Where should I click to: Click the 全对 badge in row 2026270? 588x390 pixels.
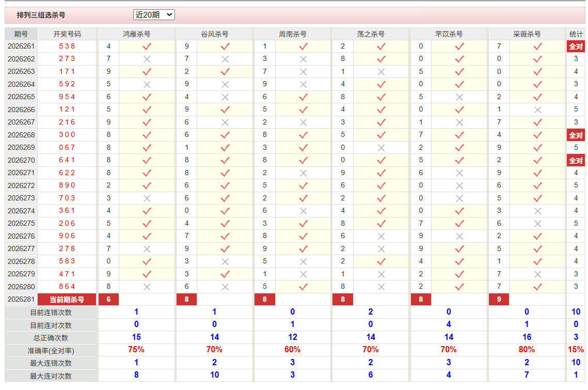coord(576,161)
